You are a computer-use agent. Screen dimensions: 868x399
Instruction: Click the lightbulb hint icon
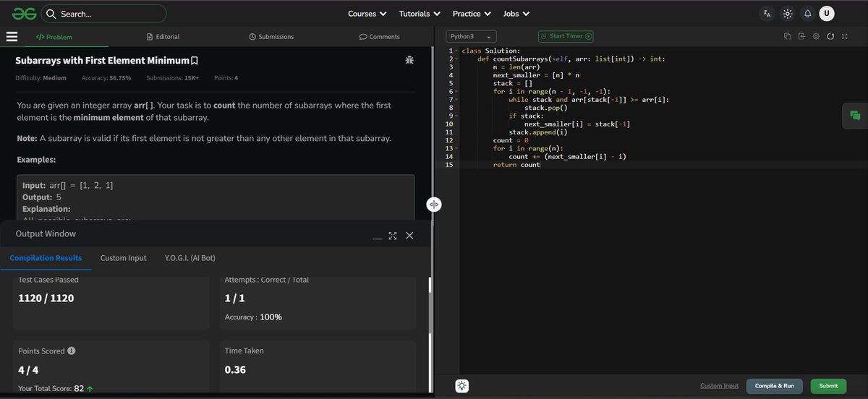[x=462, y=386]
